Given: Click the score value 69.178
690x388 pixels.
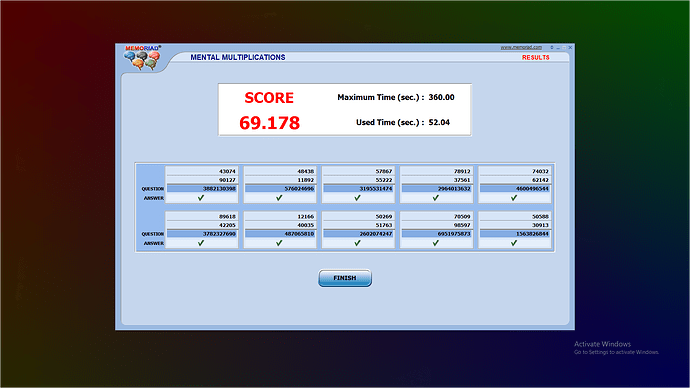Looking at the screenshot, I should [269, 123].
